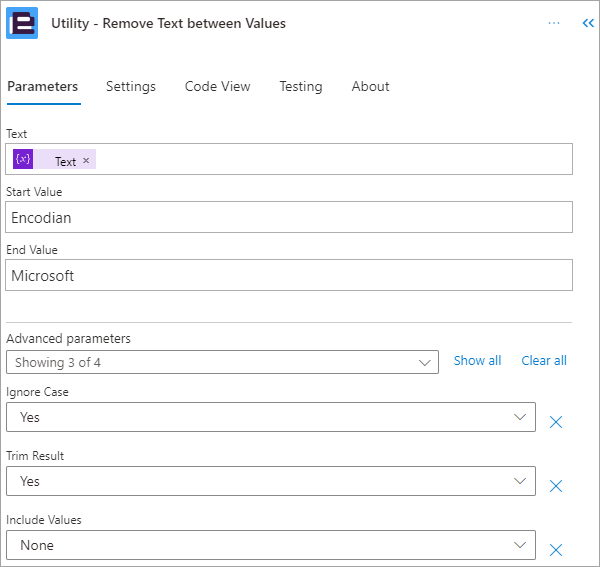The width and height of the screenshot is (600, 567).
Task: Switch to the Code View tab
Action: (217, 86)
